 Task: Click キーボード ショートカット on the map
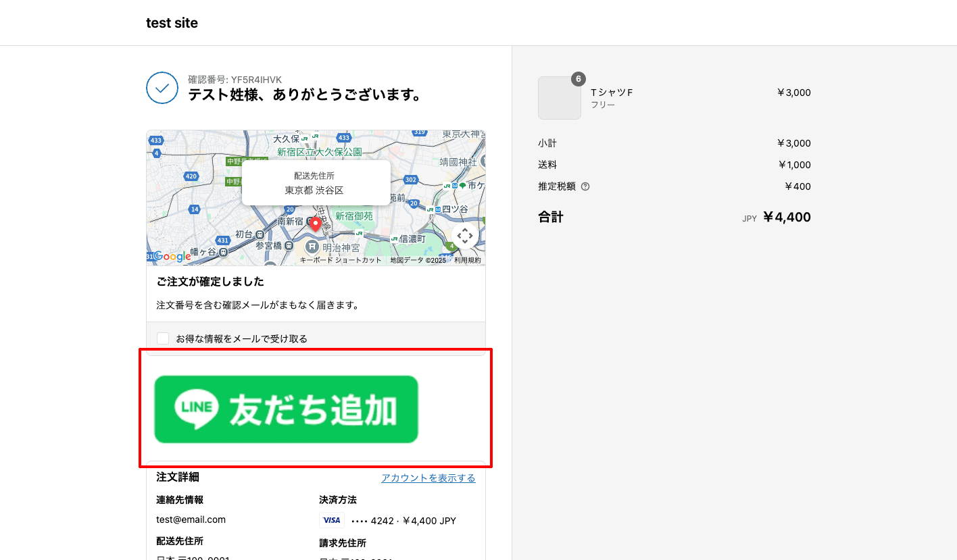[x=341, y=260]
